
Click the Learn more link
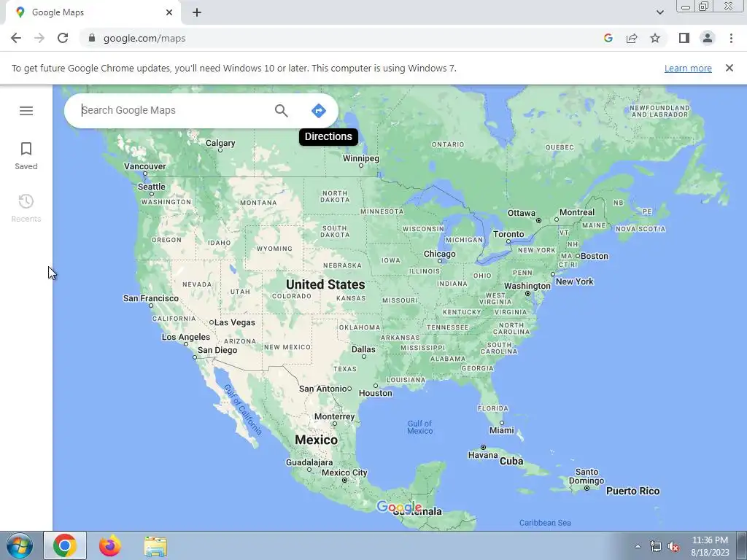[x=688, y=68]
